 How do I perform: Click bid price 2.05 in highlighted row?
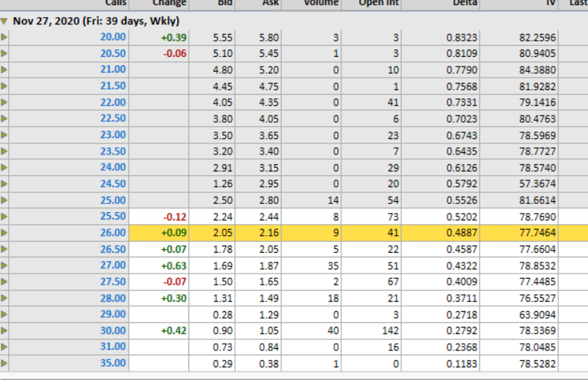[223, 233]
